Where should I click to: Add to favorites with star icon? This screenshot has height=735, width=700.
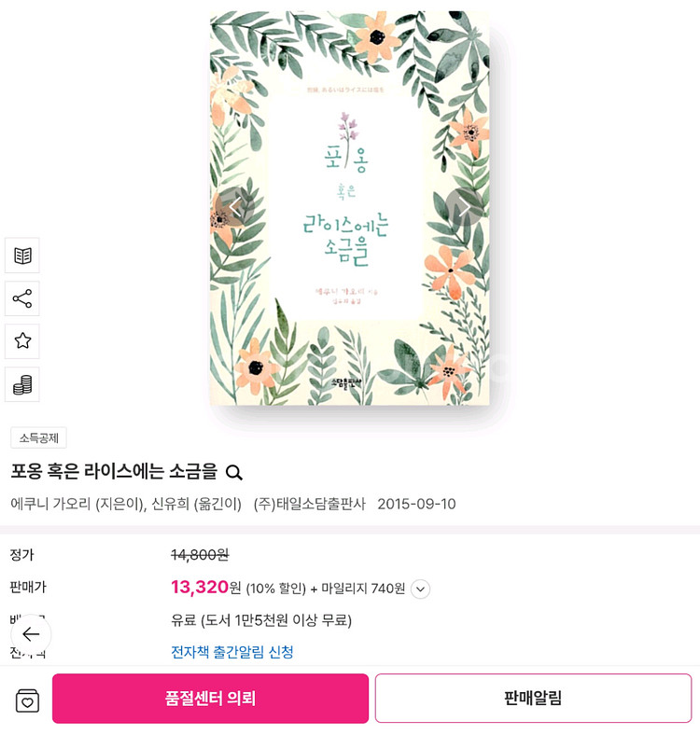[22, 340]
